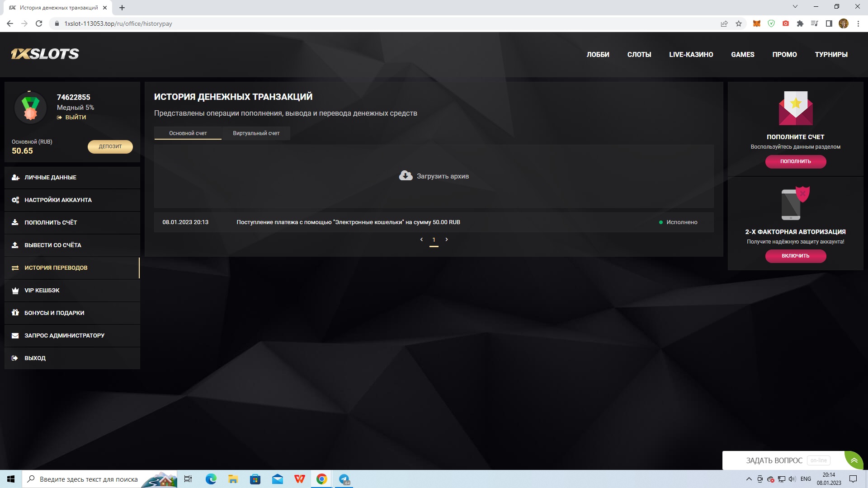Open Настройки аккаунта with gears icon
This screenshot has width=868, height=488.
(15, 200)
